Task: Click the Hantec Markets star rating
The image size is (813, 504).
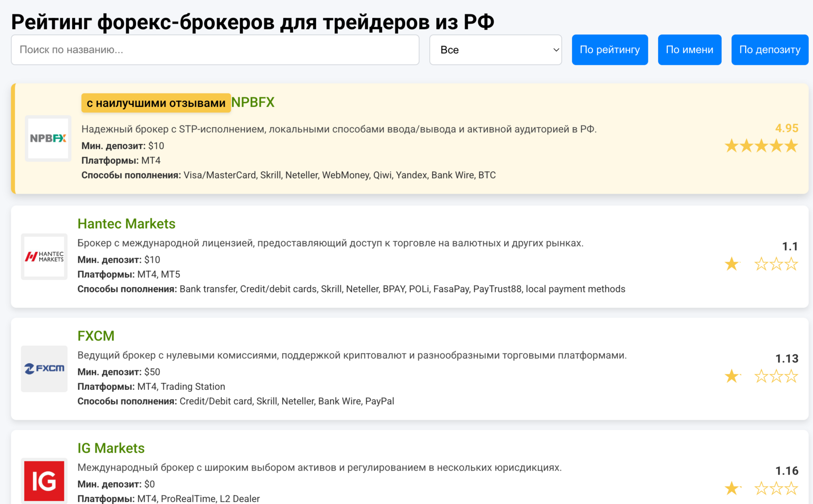Action: point(761,264)
